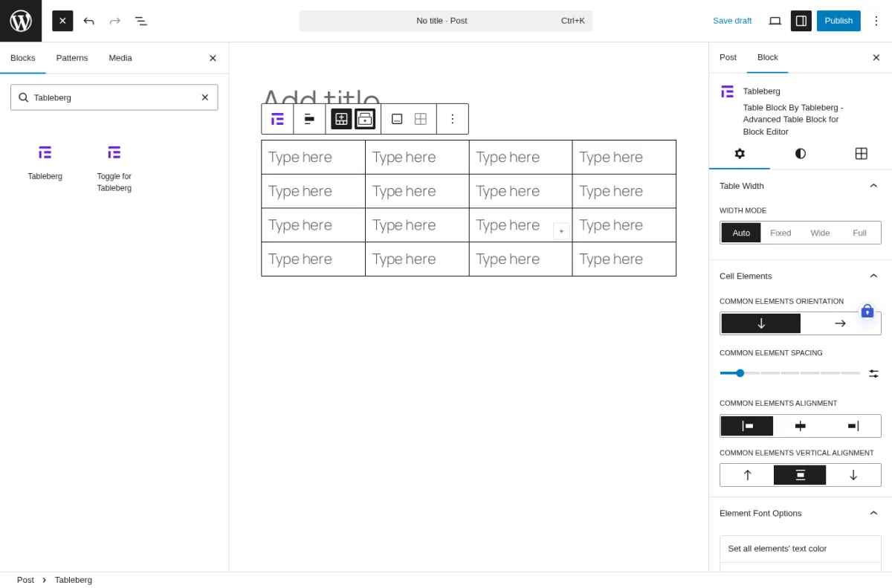Click the small plus inserter inside table cell
The height and width of the screenshot is (588, 892).
tap(561, 231)
